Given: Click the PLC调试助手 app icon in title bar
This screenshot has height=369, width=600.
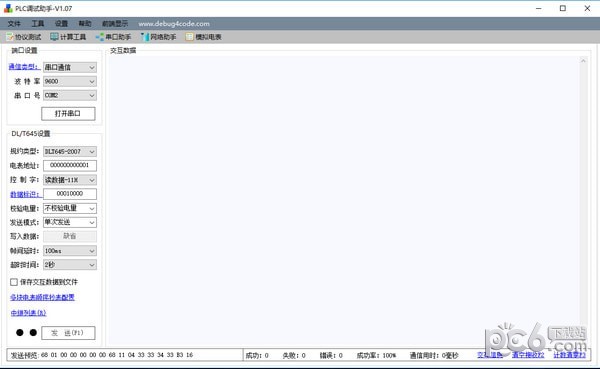Looking at the screenshot, I should pyautogui.click(x=8, y=8).
